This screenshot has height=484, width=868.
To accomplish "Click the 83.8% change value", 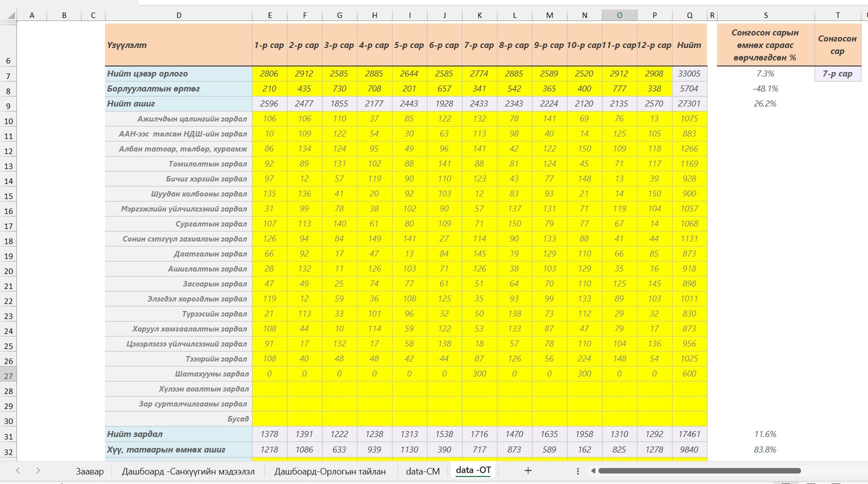I will (x=765, y=449).
